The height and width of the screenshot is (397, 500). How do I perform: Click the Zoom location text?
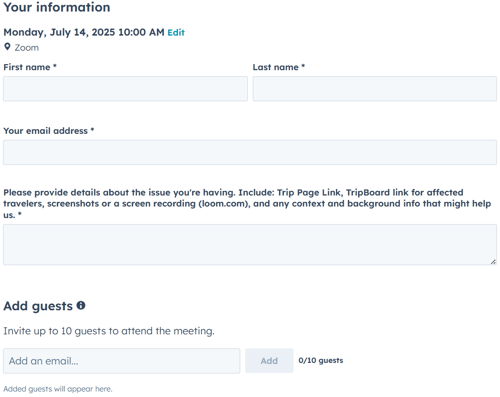[27, 48]
